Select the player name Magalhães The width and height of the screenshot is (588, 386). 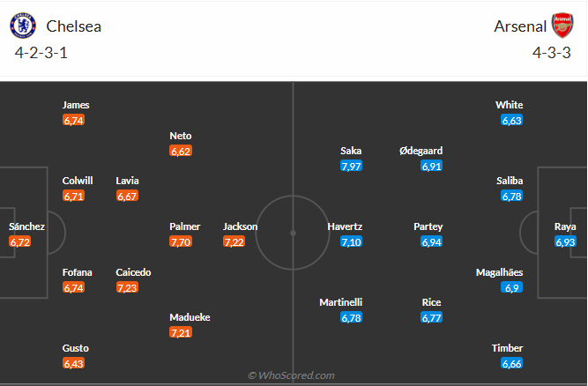499,272
